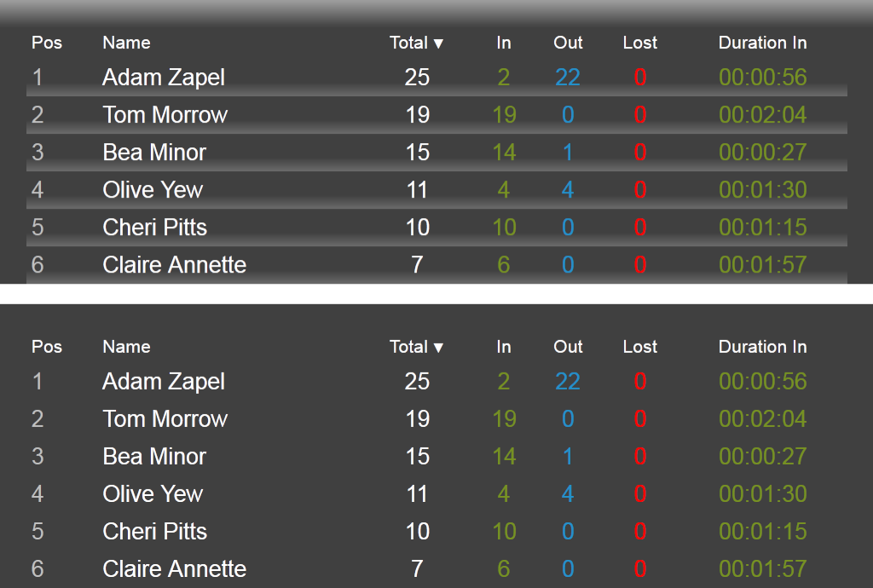
Task: Click Tom Morrow's duration 00:02:04 in bottom table
Action: (x=762, y=419)
